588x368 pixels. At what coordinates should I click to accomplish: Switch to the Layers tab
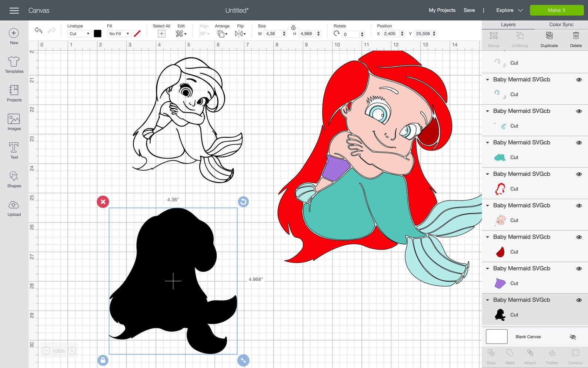(508, 24)
